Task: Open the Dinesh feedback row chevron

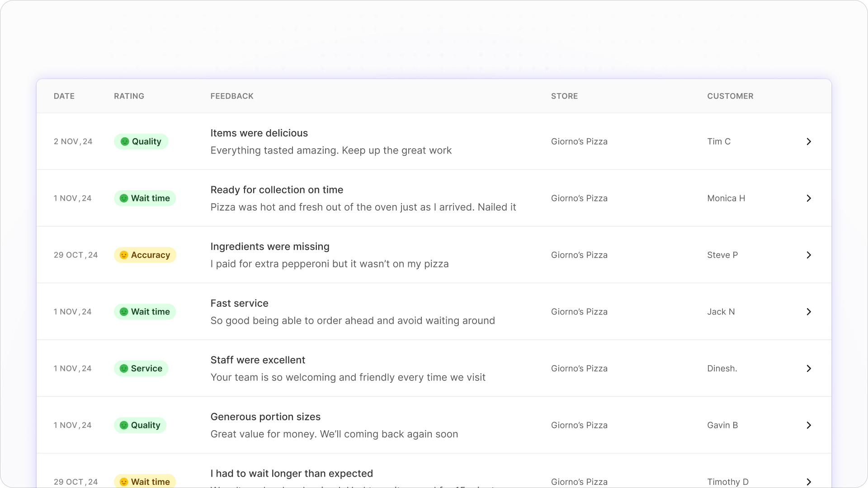Action: (809, 368)
